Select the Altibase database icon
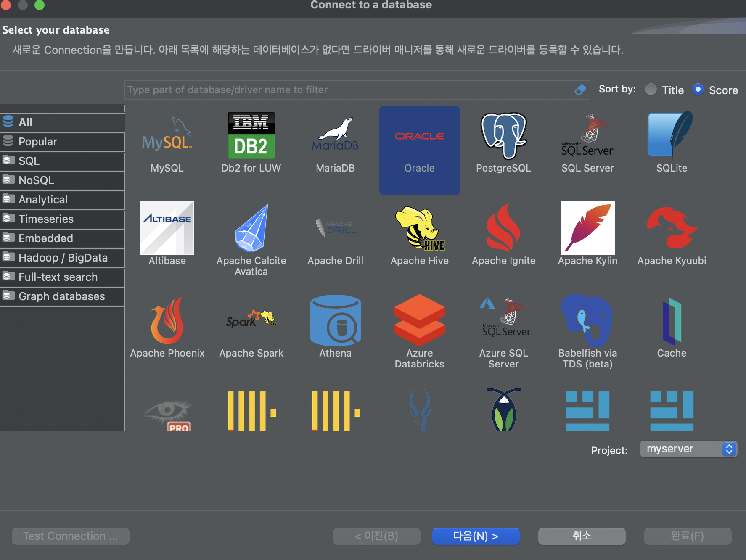The height and width of the screenshot is (560, 746). (167, 227)
